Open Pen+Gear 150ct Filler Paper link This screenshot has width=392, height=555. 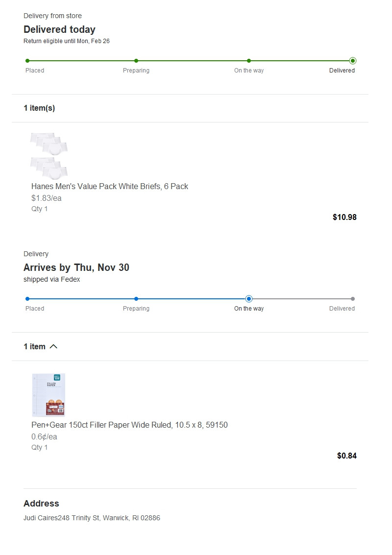pos(129,425)
